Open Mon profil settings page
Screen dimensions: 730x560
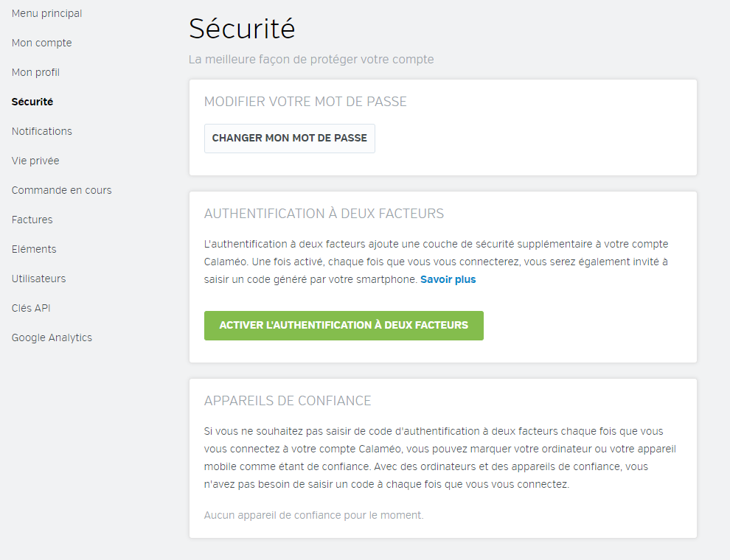point(35,72)
